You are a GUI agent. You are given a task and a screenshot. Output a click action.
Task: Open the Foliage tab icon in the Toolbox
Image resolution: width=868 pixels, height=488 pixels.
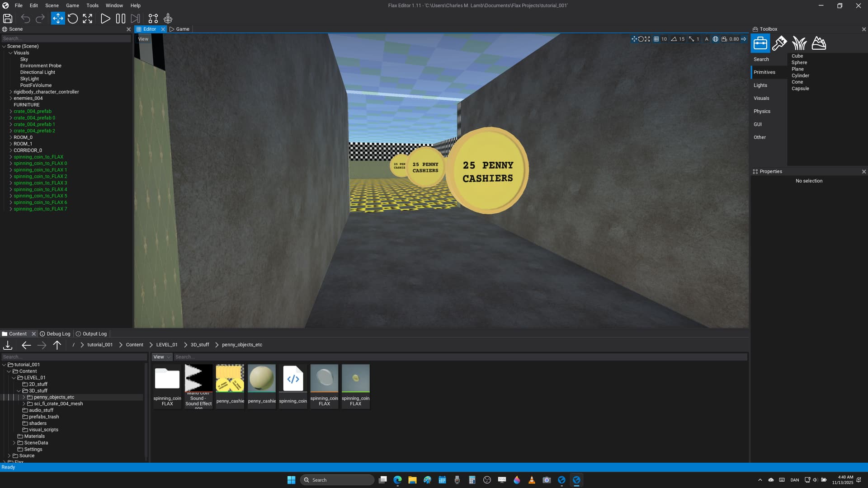(x=799, y=43)
